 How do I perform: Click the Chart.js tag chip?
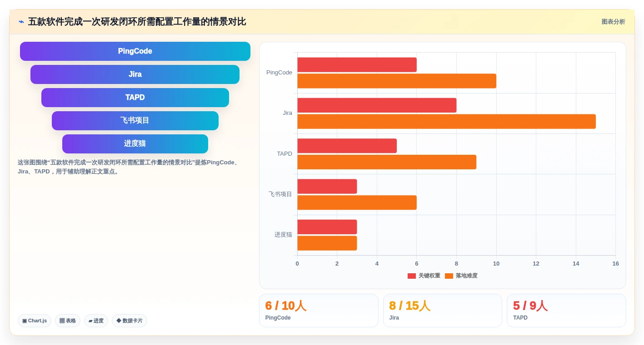tap(35, 321)
